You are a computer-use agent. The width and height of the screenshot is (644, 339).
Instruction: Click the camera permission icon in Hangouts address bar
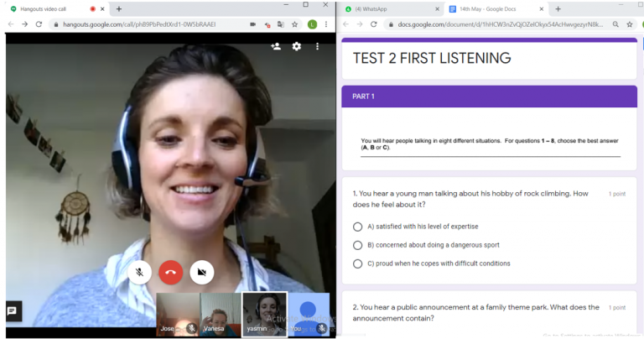point(252,24)
